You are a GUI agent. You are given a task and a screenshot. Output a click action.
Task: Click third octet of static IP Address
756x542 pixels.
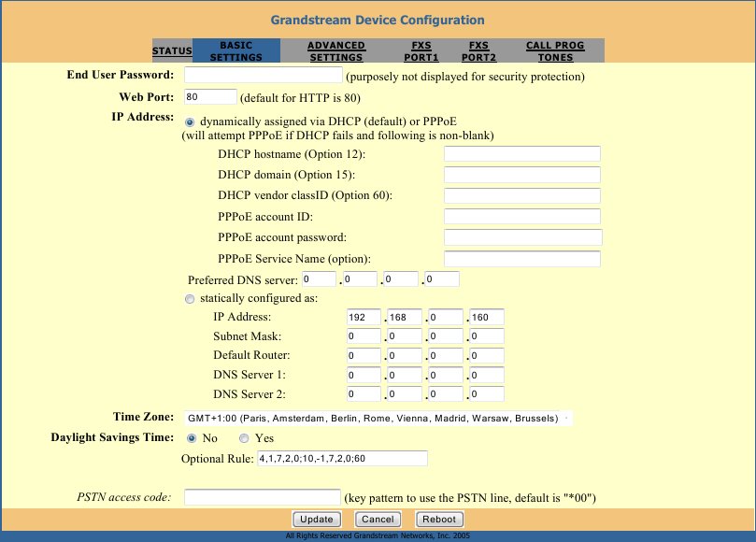[446, 317]
